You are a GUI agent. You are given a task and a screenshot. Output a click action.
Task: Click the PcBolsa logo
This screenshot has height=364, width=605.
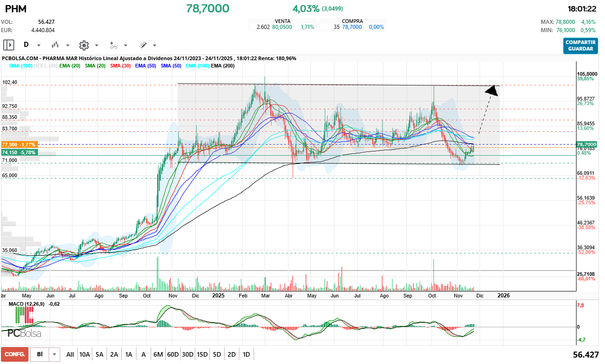point(24,333)
